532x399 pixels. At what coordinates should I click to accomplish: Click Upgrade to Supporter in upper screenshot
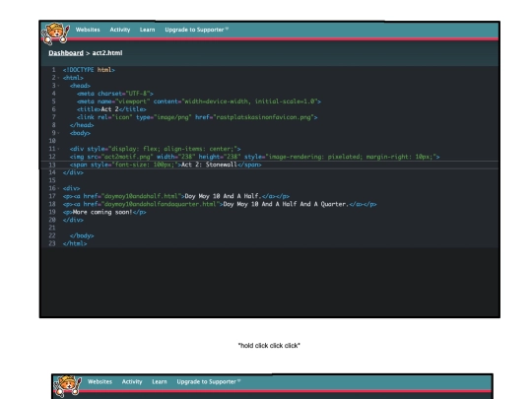(x=196, y=30)
